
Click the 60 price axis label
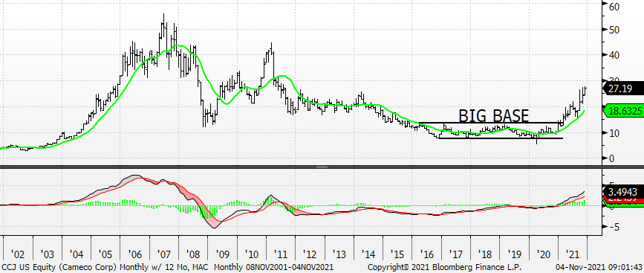click(x=615, y=6)
